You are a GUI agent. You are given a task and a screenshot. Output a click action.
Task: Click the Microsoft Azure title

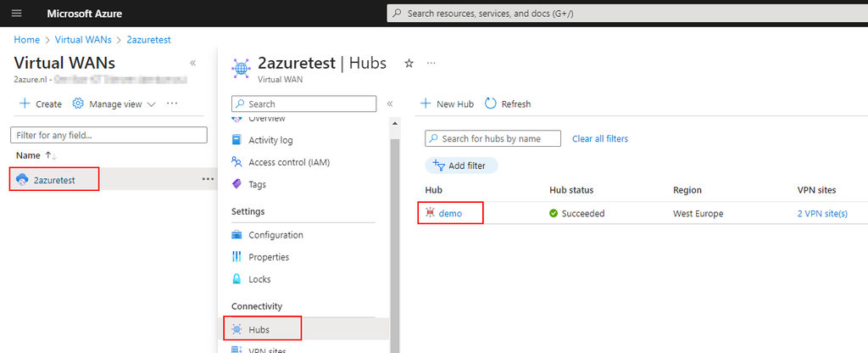84,14
